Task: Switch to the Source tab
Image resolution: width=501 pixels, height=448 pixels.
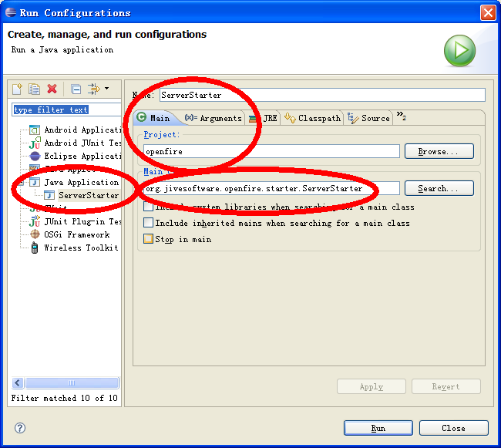Action: pyautogui.click(x=368, y=118)
